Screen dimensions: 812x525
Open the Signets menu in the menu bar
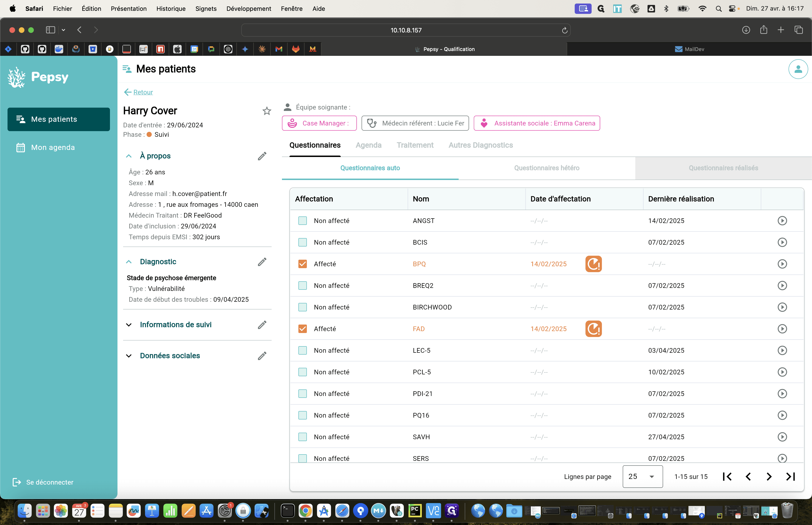pos(206,8)
